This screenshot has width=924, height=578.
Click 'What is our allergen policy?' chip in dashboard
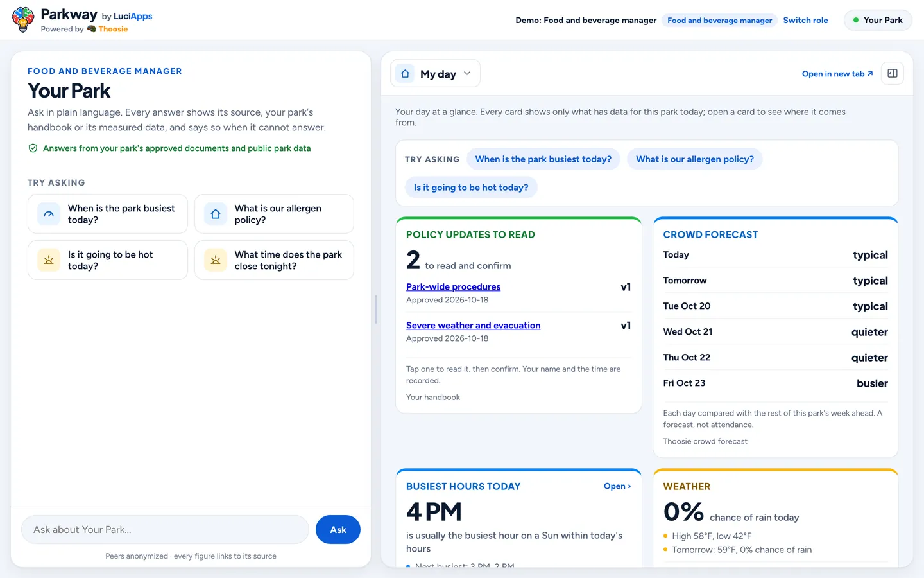(x=695, y=159)
